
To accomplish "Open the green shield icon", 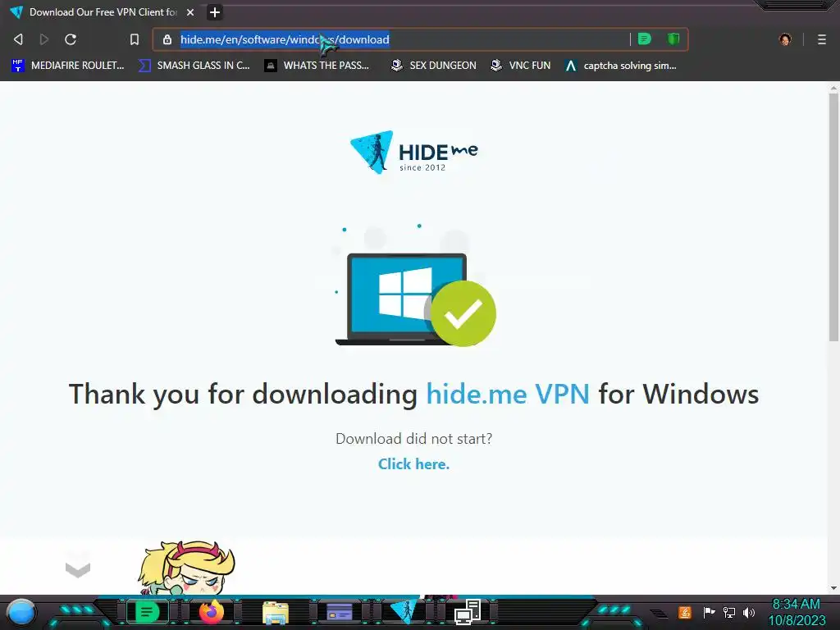I will pyautogui.click(x=673, y=39).
